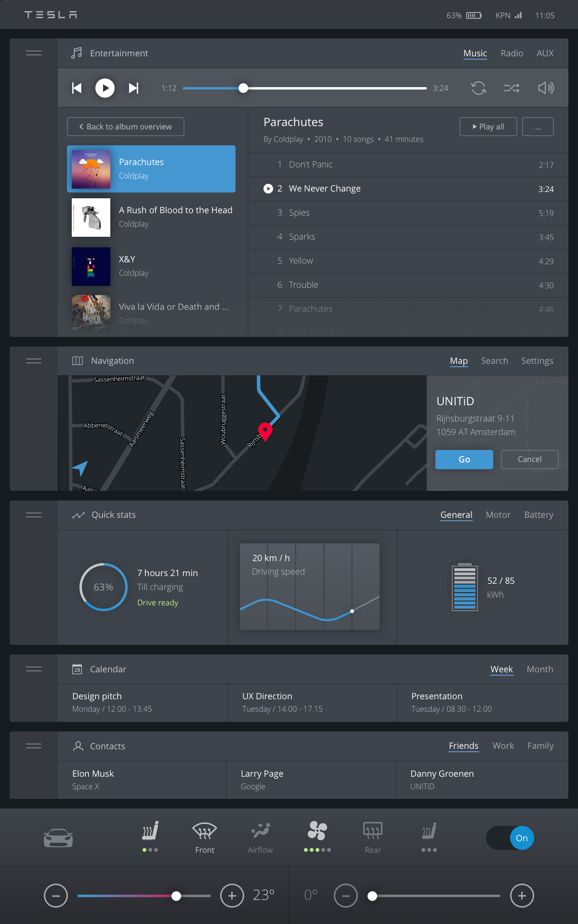Open the album more options (...) button

(x=538, y=127)
